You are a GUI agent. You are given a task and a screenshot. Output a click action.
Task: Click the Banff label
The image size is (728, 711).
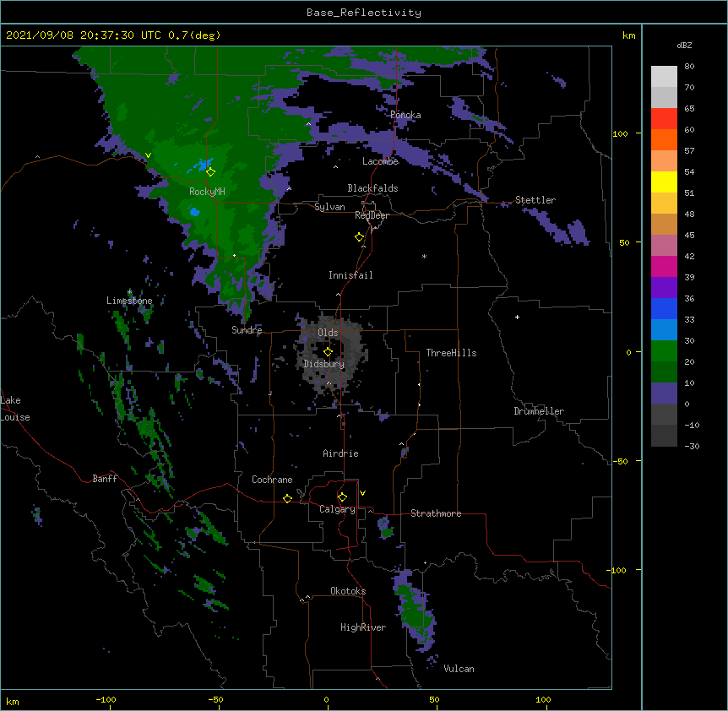[105, 479]
